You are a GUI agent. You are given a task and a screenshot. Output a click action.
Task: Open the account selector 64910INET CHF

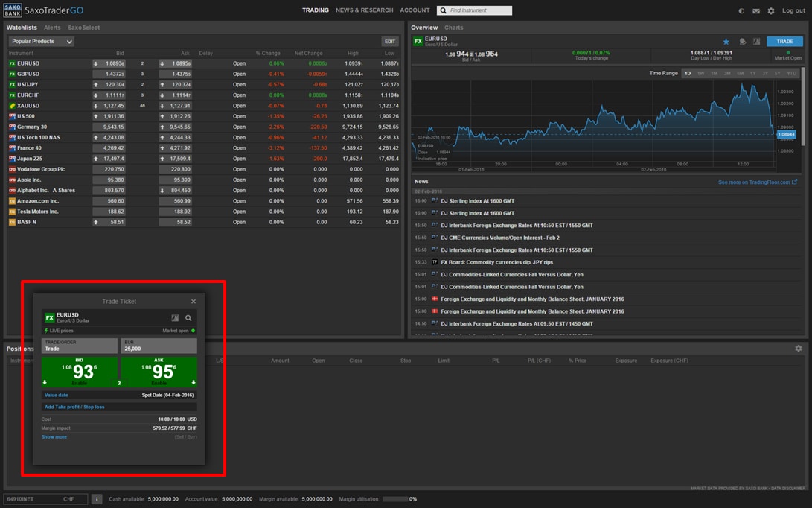pos(45,499)
